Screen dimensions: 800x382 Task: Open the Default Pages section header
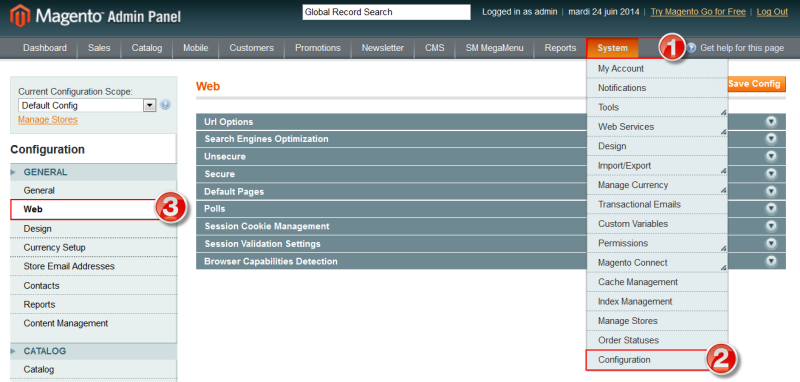pos(491,192)
